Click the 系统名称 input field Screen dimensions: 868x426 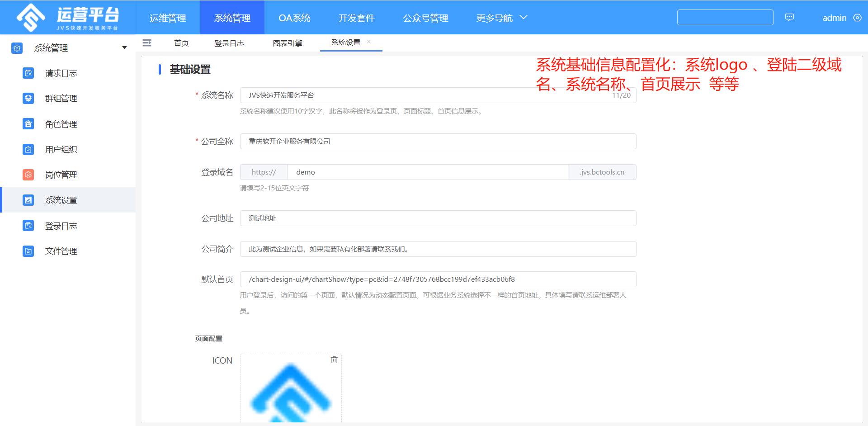(438, 95)
